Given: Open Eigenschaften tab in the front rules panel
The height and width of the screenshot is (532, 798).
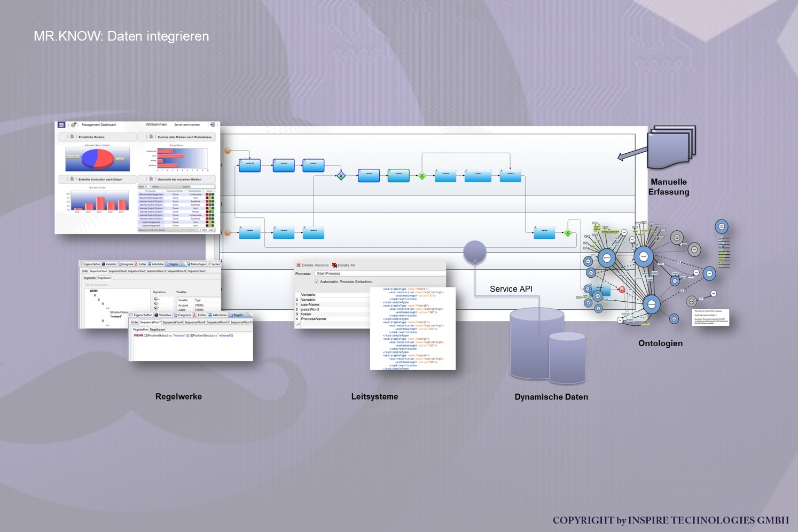Looking at the screenshot, I should (142, 315).
